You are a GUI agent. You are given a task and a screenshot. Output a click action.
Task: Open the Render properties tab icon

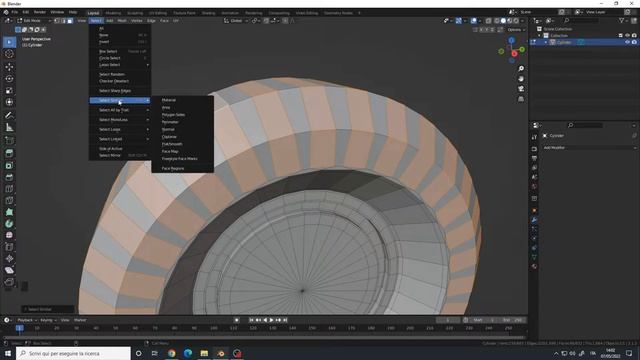pos(534,149)
